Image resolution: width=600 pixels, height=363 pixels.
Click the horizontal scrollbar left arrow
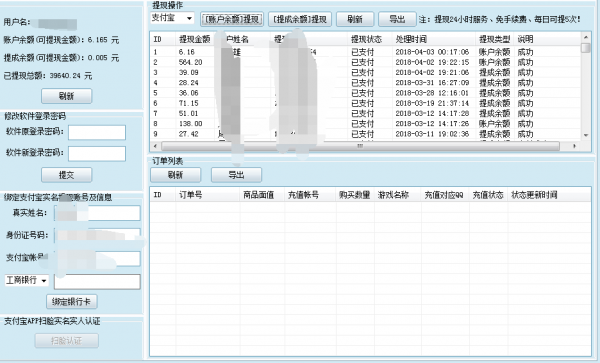155,146
